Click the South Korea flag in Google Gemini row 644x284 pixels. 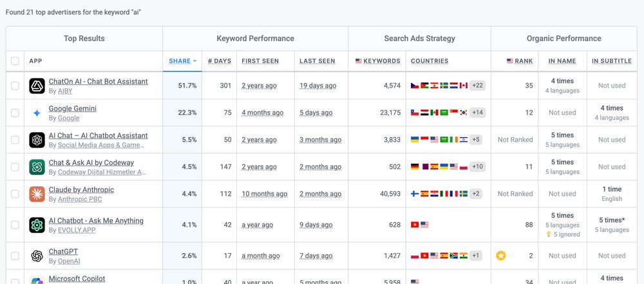point(463,113)
